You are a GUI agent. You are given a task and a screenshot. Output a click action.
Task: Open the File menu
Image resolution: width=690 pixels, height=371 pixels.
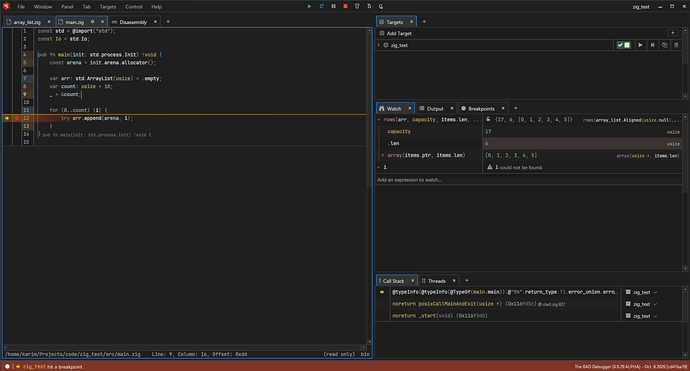[x=21, y=7]
